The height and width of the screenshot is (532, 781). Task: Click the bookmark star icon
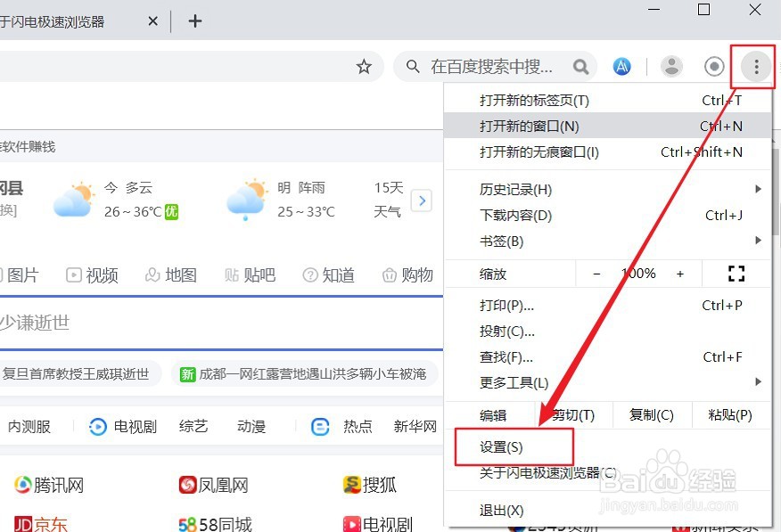click(x=364, y=66)
